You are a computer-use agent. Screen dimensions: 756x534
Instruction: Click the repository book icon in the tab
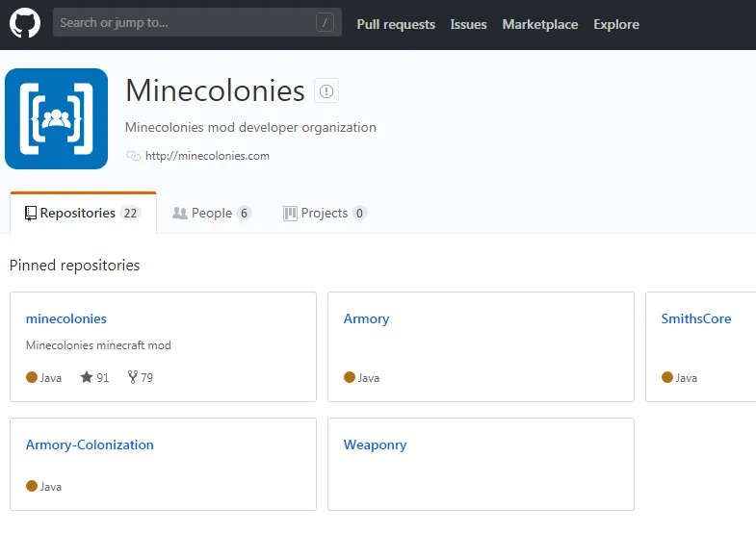point(31,214)
